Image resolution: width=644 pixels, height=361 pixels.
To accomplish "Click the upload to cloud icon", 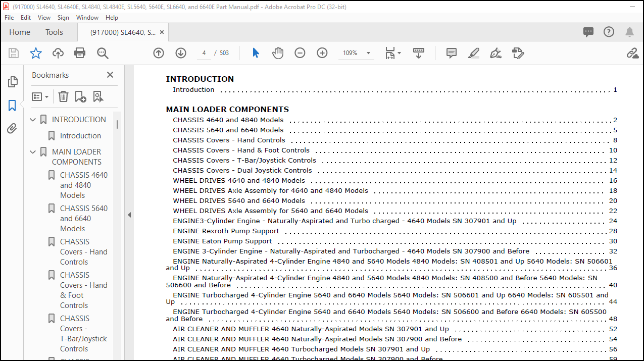I will pos(58,53).
